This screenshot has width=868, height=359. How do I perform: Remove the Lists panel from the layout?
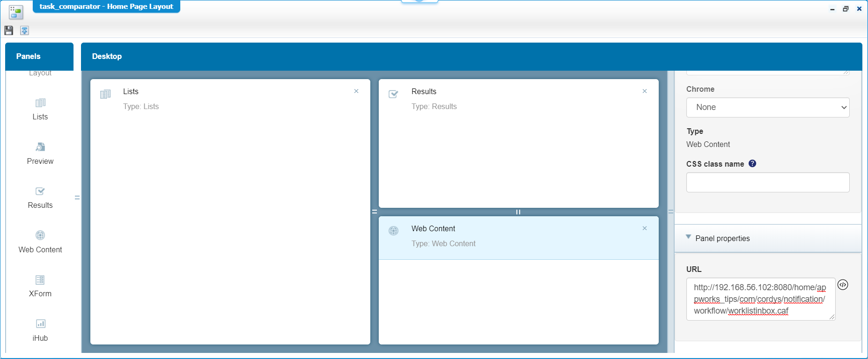356,91
